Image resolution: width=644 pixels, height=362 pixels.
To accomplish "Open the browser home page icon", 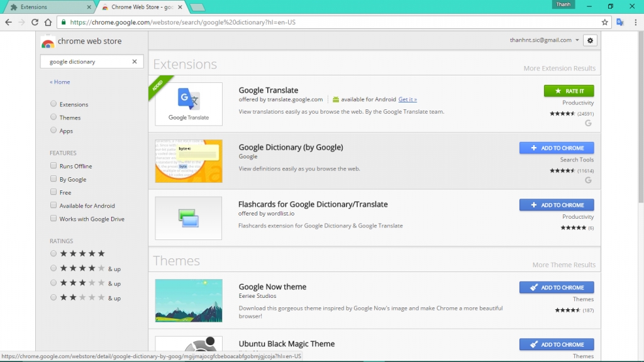I will click(x=48, y=22).
